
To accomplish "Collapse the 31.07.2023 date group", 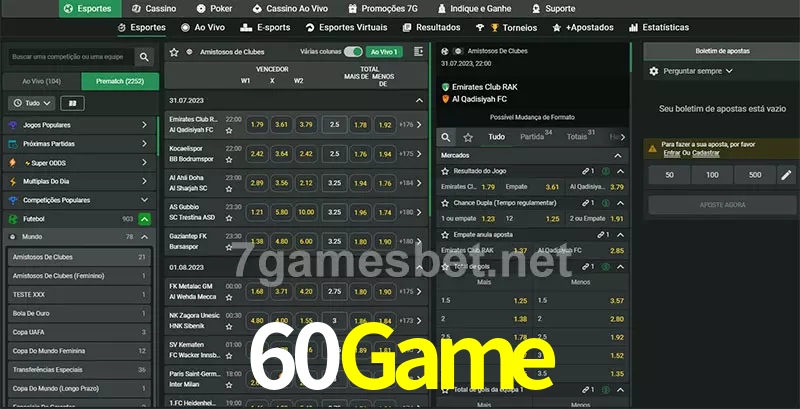I will coord(419,101).
